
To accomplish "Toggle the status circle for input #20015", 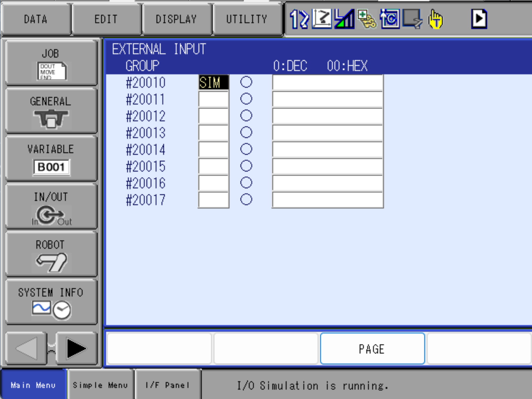I will [246, 166].
